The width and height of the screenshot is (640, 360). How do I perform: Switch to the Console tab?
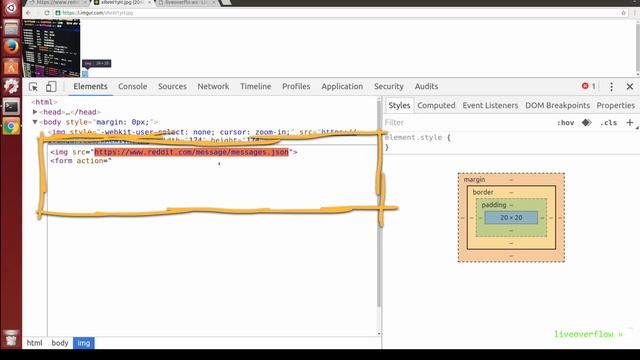[133, 87]
